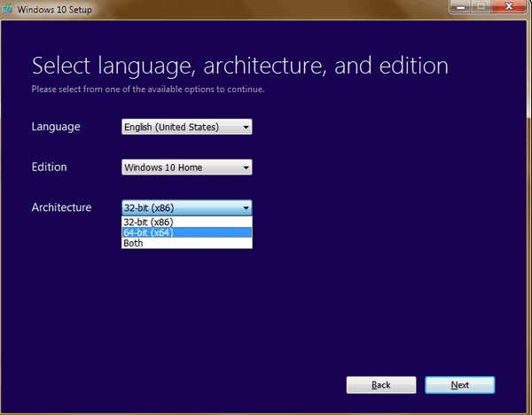Open the Edition dropdown showing Windows 10 Home
This screenshot has height=415, width=532.
[x=186, y=167]
